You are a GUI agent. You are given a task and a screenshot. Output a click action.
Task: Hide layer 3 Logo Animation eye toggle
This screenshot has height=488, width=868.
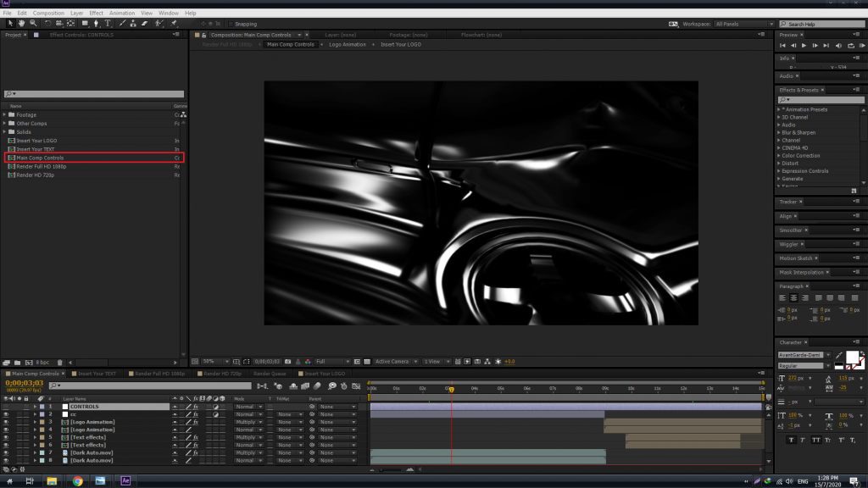click(6, 422)
